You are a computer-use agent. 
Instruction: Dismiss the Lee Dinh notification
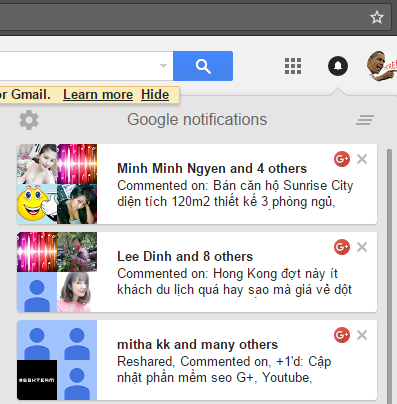[362, 247]
